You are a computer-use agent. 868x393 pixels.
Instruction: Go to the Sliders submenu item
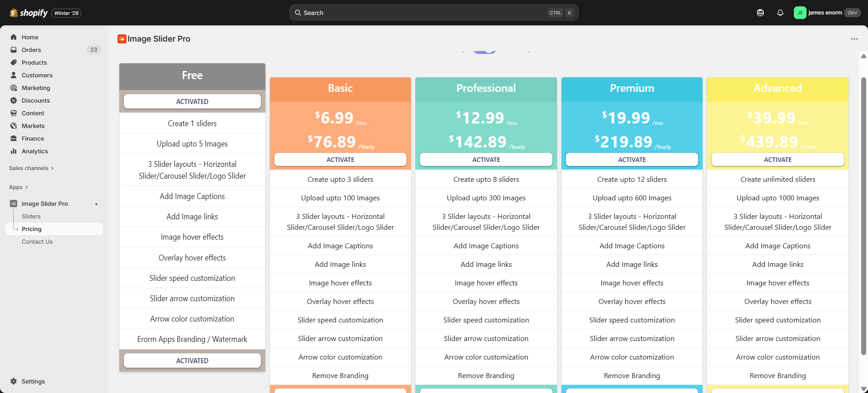click(31, 216)
